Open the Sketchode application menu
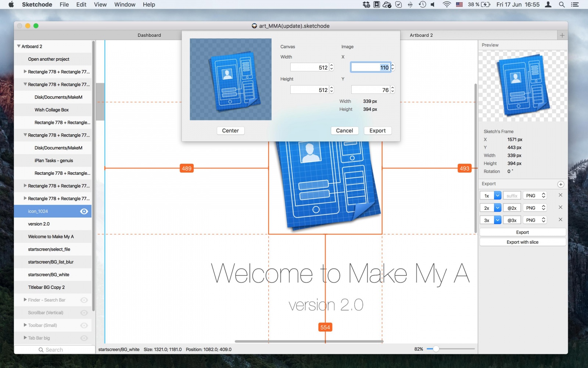The height and width of the screenshot is (368, 588). click(x=37, y=4)
